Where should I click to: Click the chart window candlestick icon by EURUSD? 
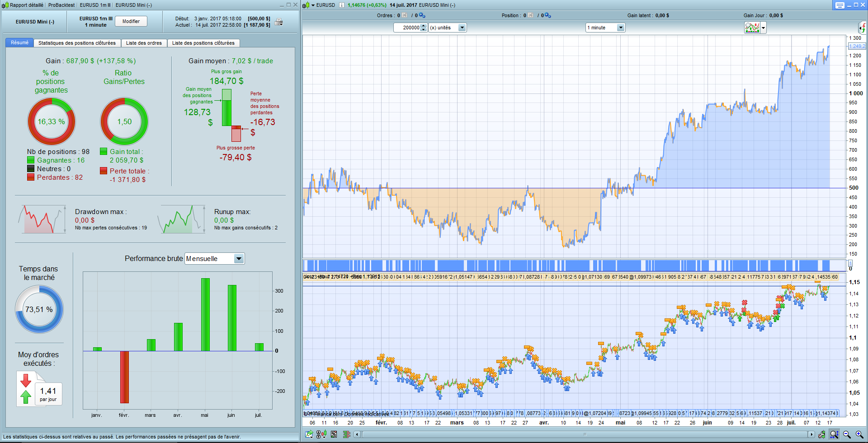[306, 5]
